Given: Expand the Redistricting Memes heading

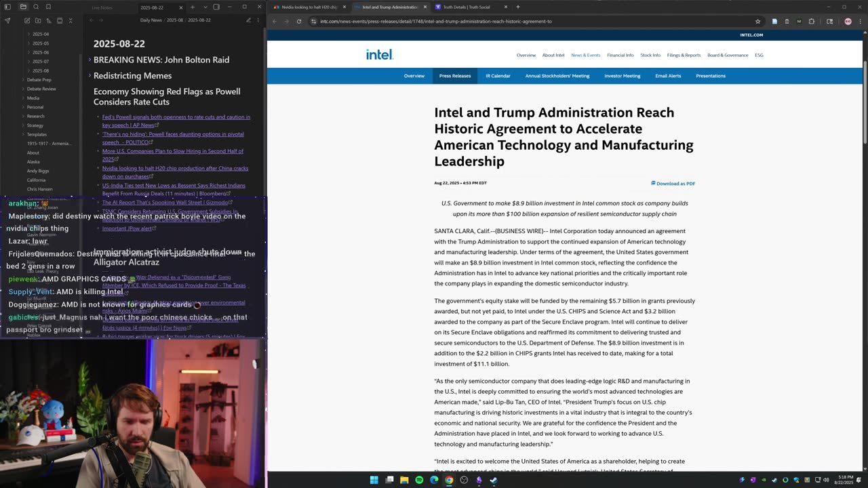Looking at the screenshot, I should pos(90,76).
